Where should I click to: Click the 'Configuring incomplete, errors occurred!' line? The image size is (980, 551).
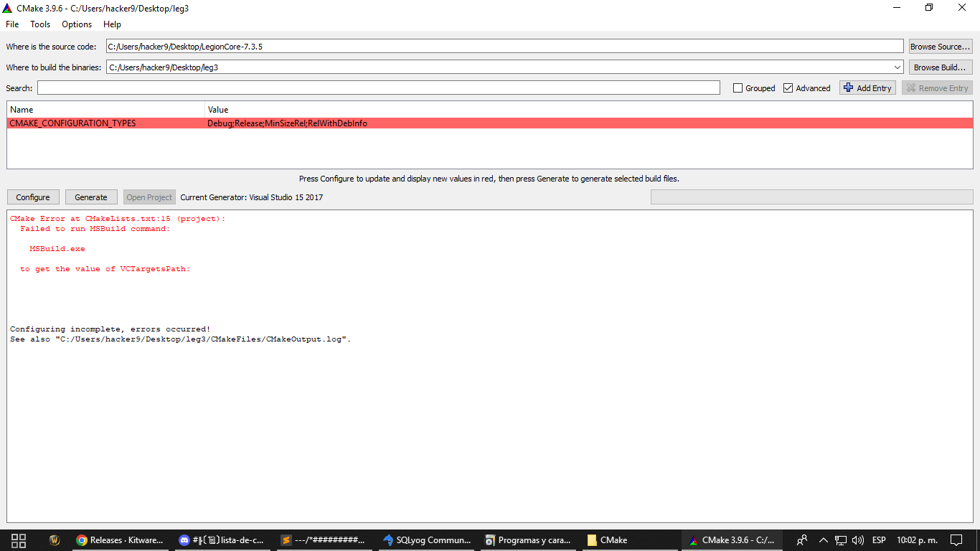coord(110,329)
